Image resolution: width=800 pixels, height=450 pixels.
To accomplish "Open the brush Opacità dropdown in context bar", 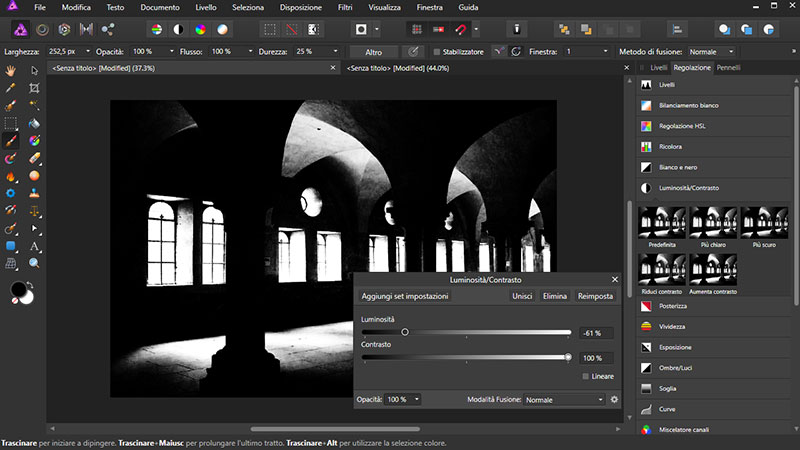I will click(x=171, y=52).
